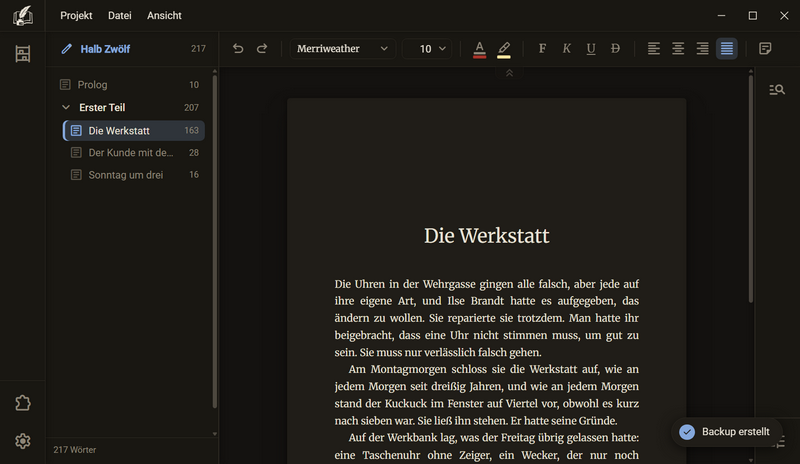Toggle bold formatting (F)
The image size is (800, 464).
click(x=542, y=48)
